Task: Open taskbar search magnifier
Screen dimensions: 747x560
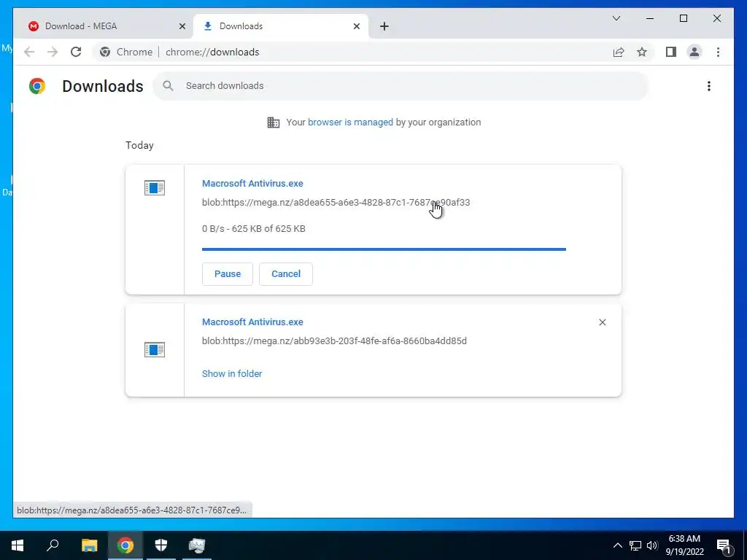Action: 53,545
